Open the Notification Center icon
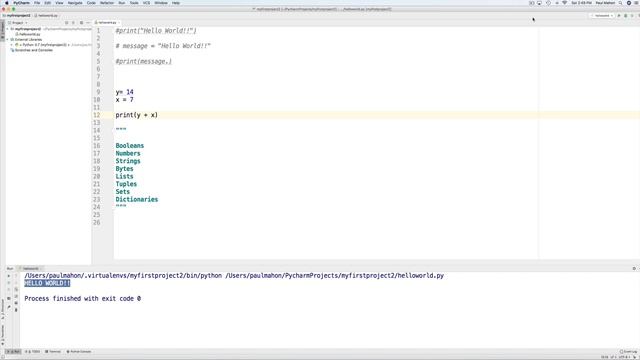640x360 pixels. (636, 3)
